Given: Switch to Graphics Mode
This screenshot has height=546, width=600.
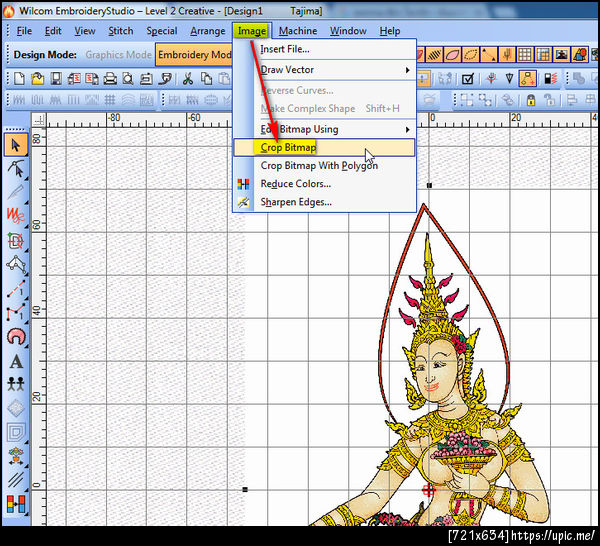Looking at the screenshot, I should 118,55.
